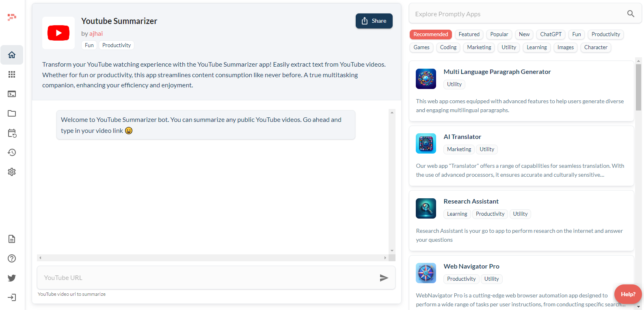644x310 pixels.
Task: Click the YouTube Summarizer app logo
Action: pos(58,33)
